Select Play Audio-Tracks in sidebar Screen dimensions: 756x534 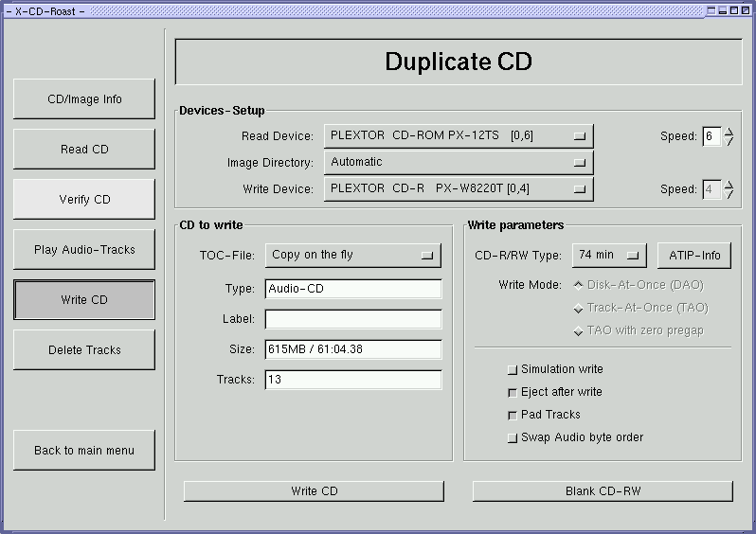click(x=84, y=250)
